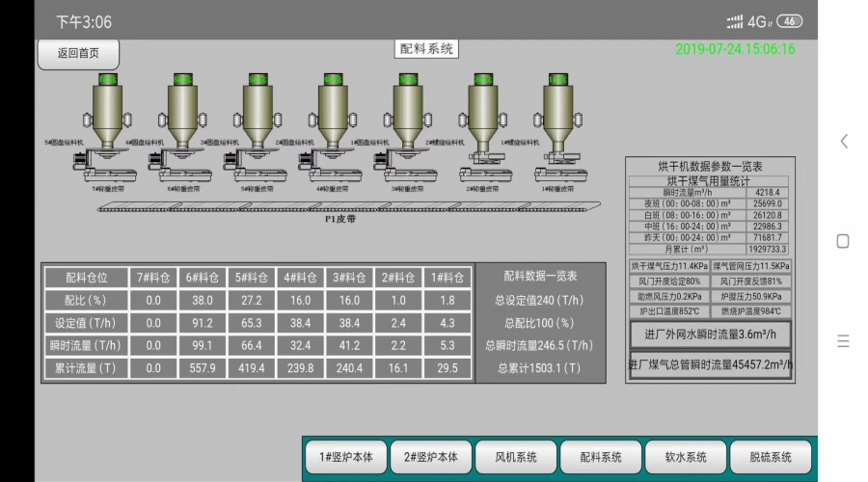This screenshot has height=482, width=868.
Task: Open the Android recent apps menu
Action: click(x=843, y=341)
